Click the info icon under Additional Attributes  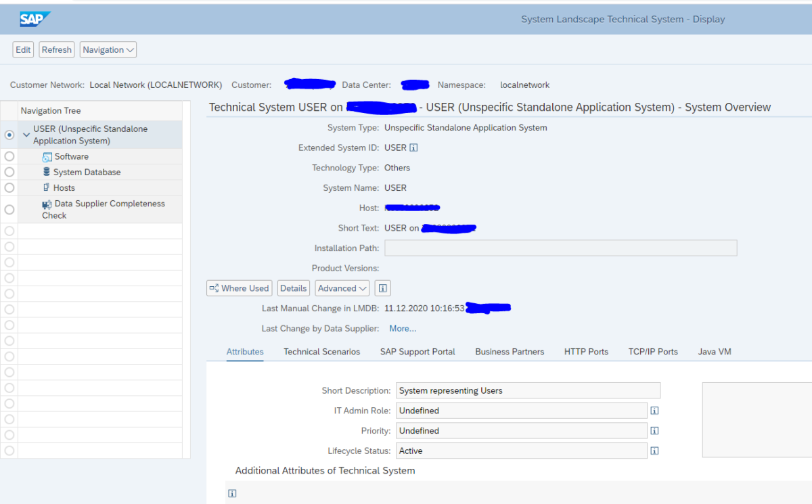(x=232, y=493)
